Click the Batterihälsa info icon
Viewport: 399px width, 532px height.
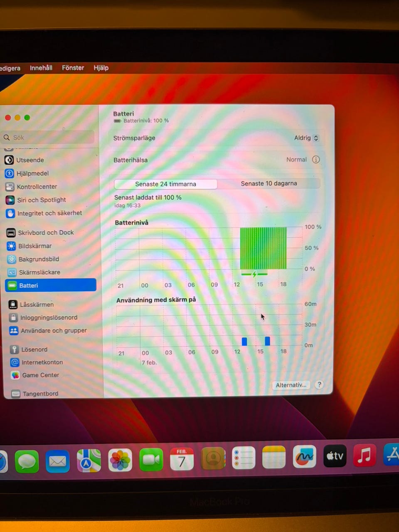(x=316, y=160)
